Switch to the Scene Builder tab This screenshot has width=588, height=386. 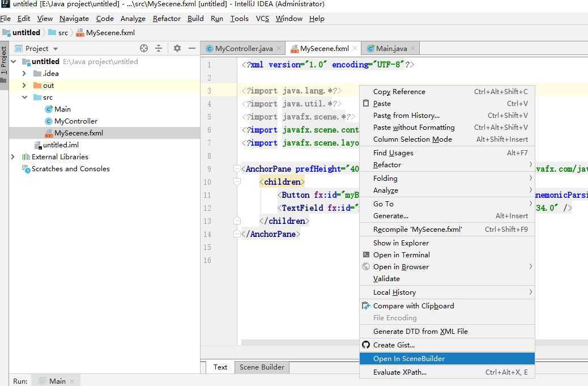coord(262,367)
